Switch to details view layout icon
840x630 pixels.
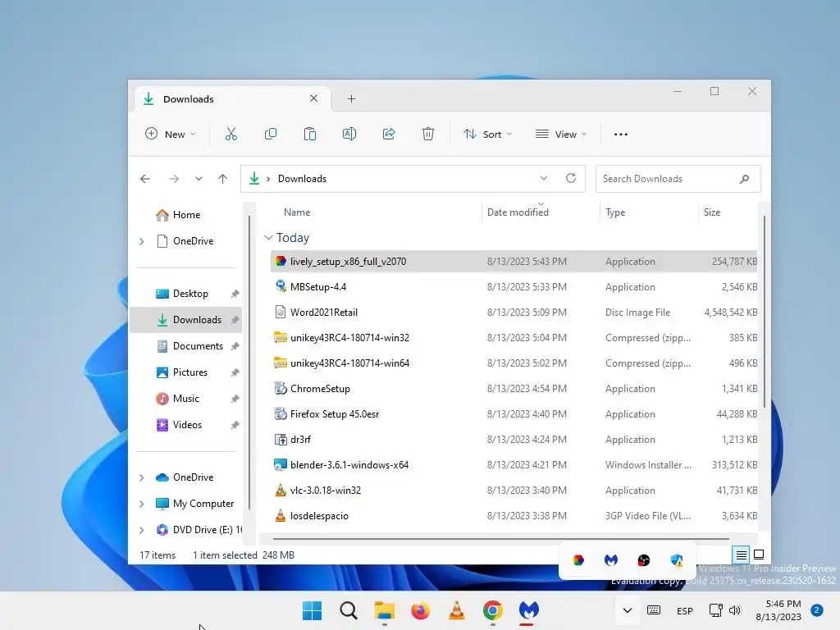click(741, 555)
